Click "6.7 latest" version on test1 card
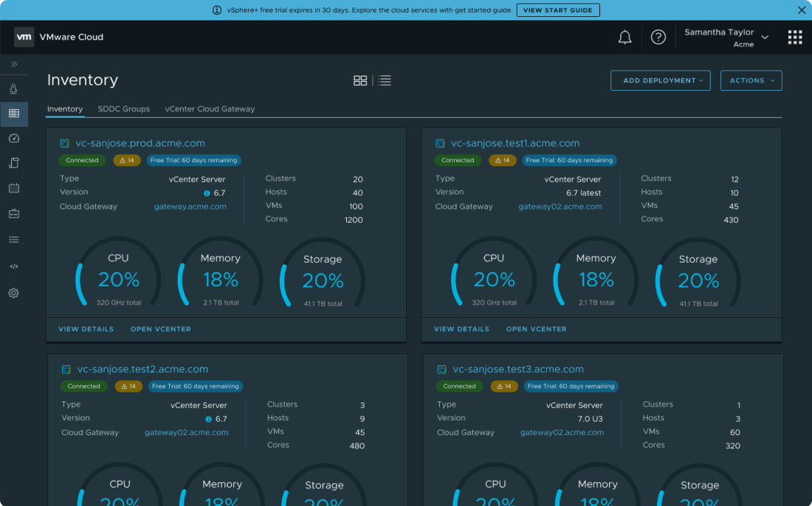The image size is (812, 506). pos(584,193)
